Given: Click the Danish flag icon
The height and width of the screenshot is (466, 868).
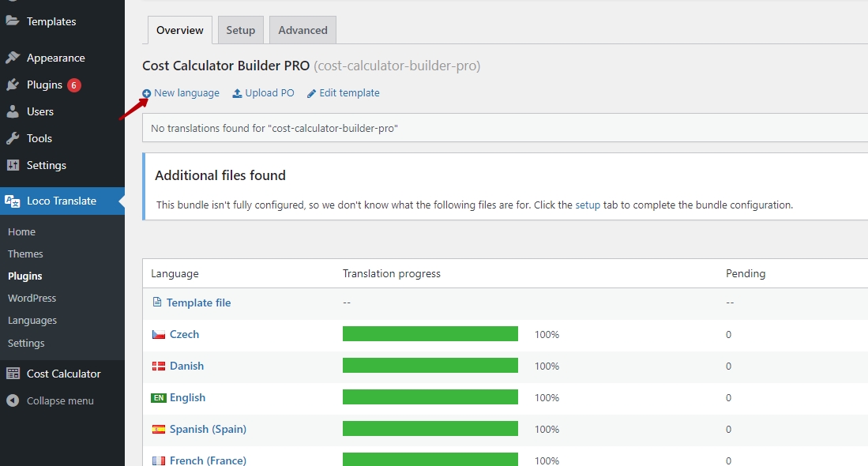Looking at the screenshot, I should (158, 366).
